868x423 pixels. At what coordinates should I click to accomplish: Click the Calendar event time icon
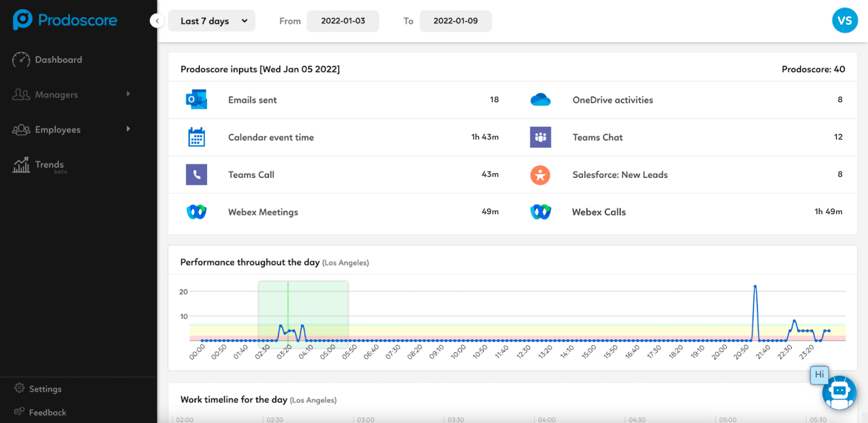tap(197, 137)
